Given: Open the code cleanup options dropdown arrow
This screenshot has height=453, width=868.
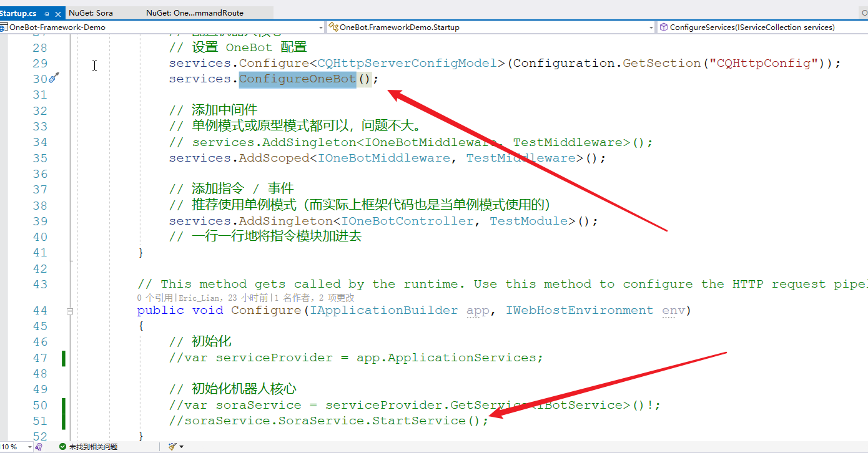Looking at the screenshot, I should tap(182, 446).
